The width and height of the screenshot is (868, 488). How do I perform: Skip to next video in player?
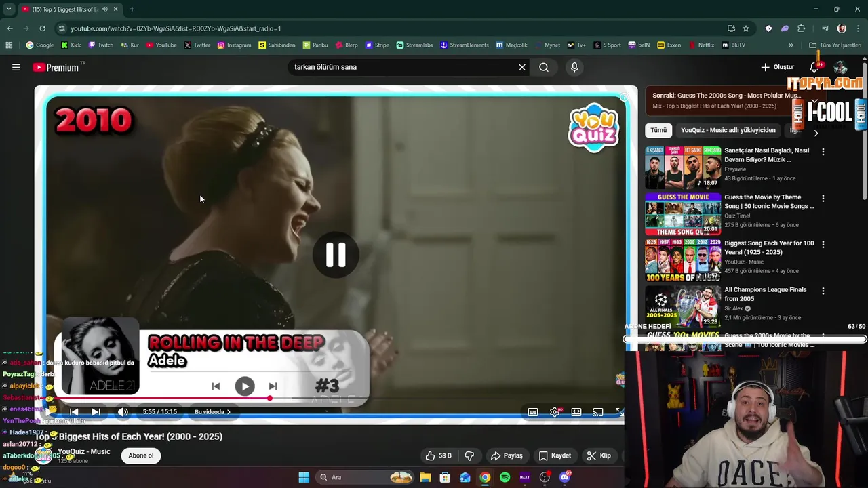click(x=96, y=411)
